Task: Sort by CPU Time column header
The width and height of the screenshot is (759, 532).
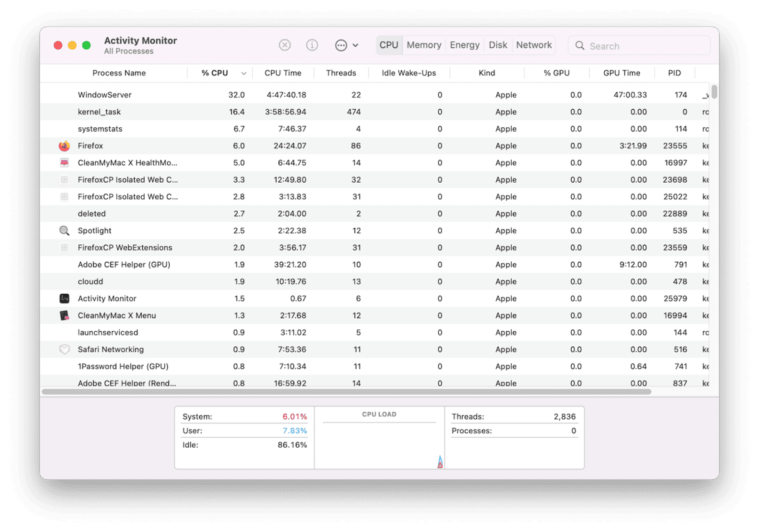Action: tap(283, 73)
